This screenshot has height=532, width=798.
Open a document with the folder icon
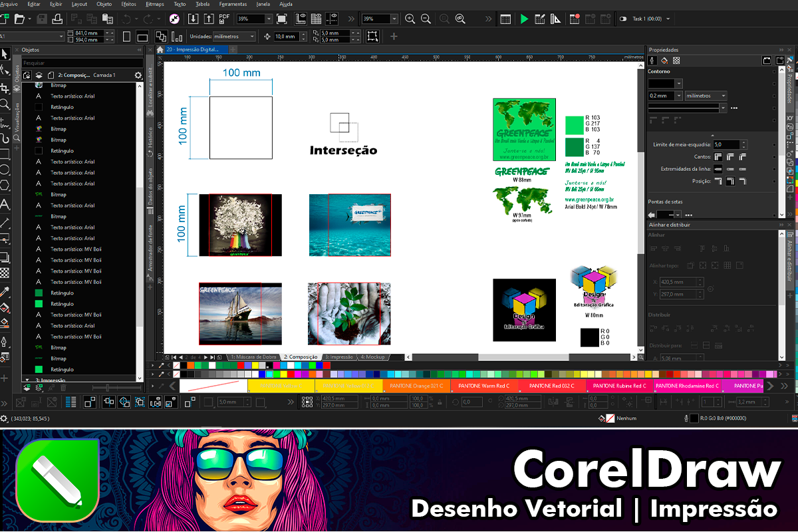click(19, 19)
